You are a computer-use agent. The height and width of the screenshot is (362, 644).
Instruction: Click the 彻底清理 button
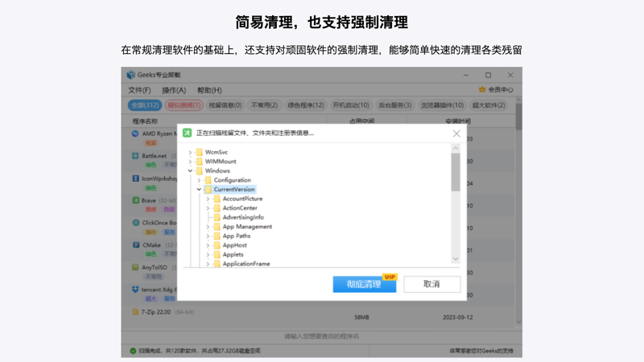[365, 284]
